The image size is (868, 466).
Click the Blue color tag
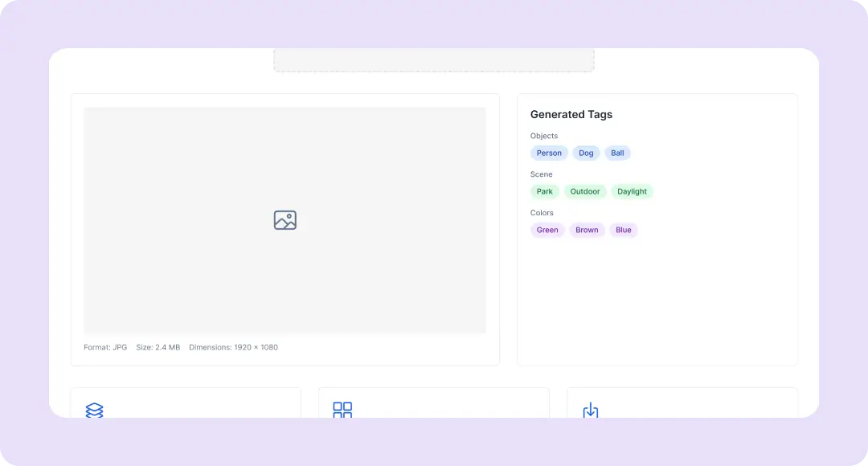tap(624, 230)
